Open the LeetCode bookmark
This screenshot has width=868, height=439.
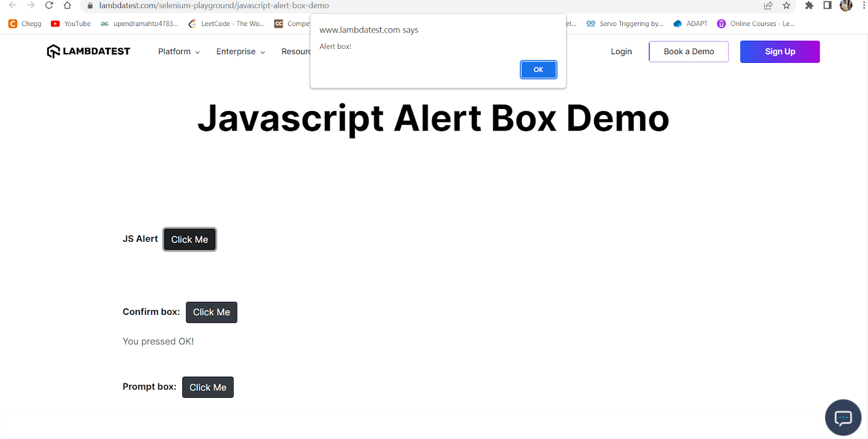226,24
